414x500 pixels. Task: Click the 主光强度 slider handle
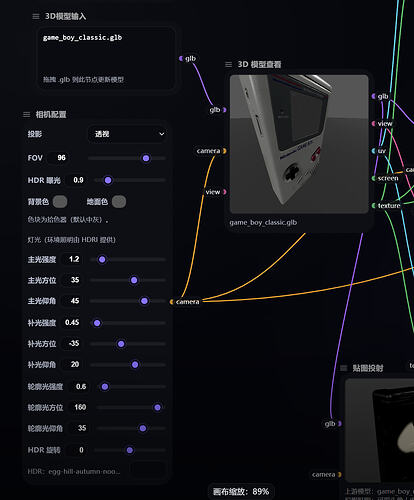(102, 259)
